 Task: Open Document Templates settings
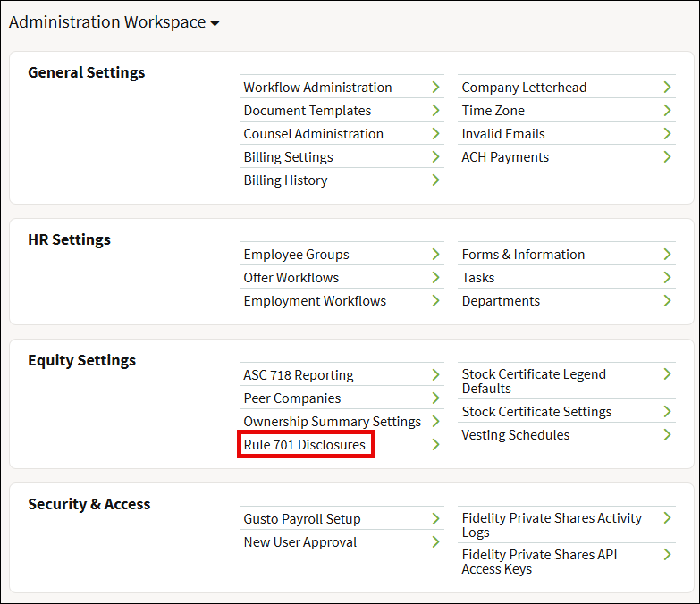point(308,111)
